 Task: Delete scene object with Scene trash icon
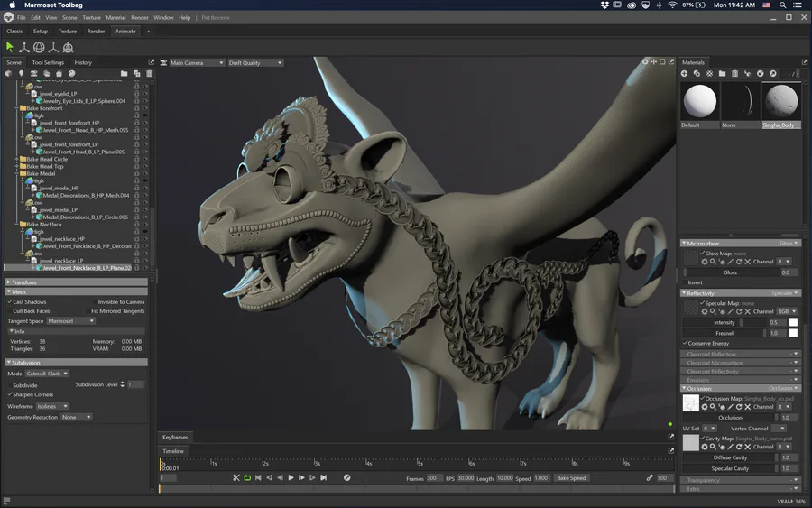coord(149,73)
